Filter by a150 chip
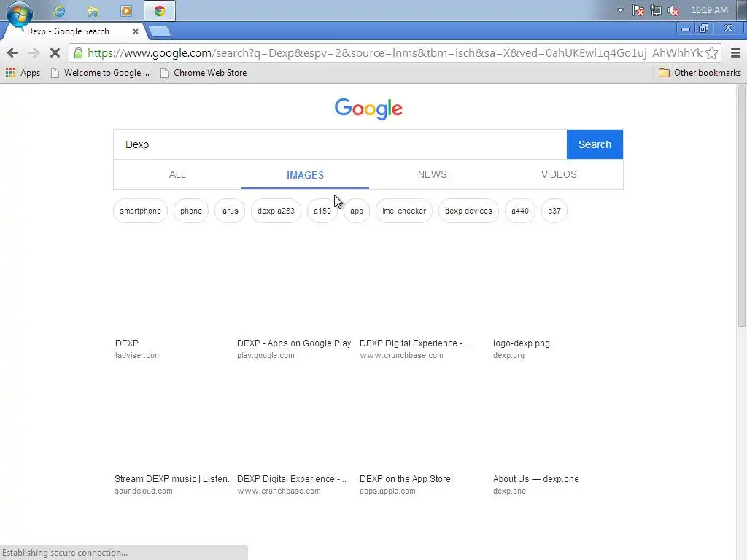This screenshot has height=560, width=747. point(322,211)
